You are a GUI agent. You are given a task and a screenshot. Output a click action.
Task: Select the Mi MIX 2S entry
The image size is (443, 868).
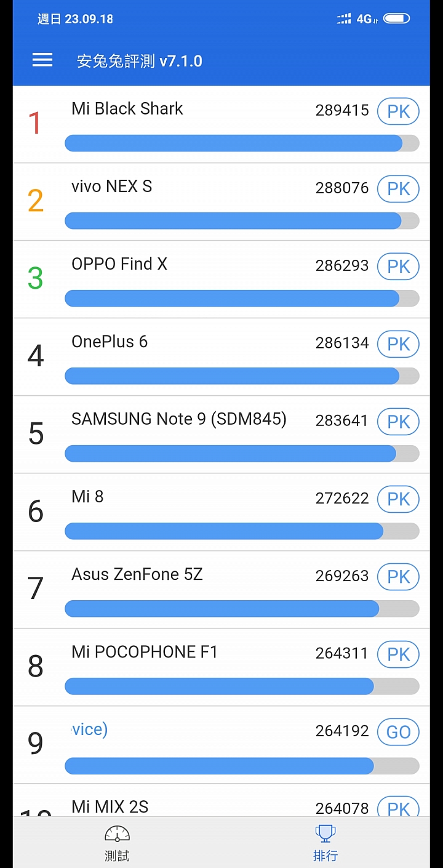(x=221, y=800)
